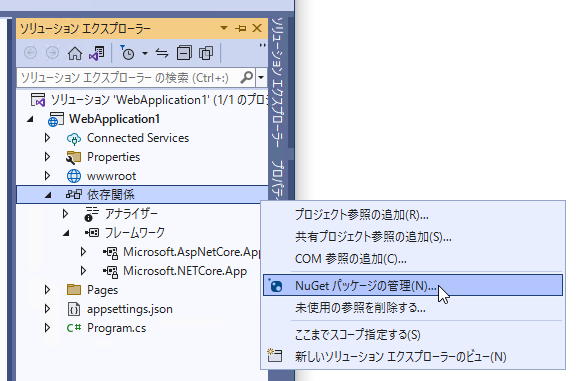Click the appsettings.json file icon

(74, 309)
